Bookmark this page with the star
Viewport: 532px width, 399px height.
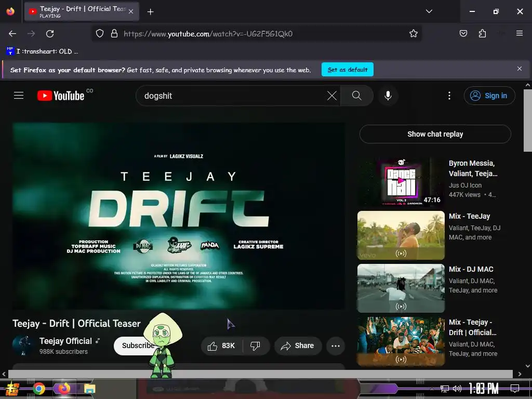[413, 34]
